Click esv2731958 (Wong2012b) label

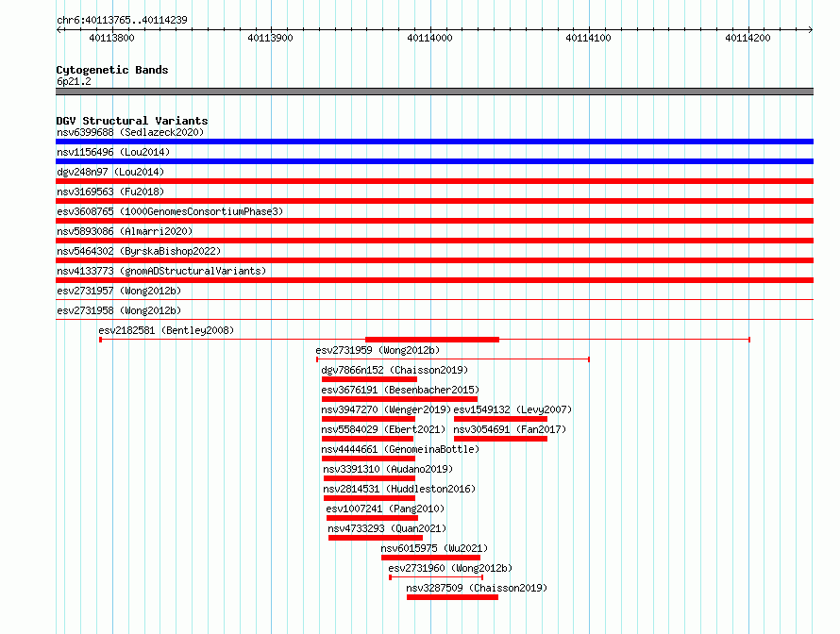[119, 310]
